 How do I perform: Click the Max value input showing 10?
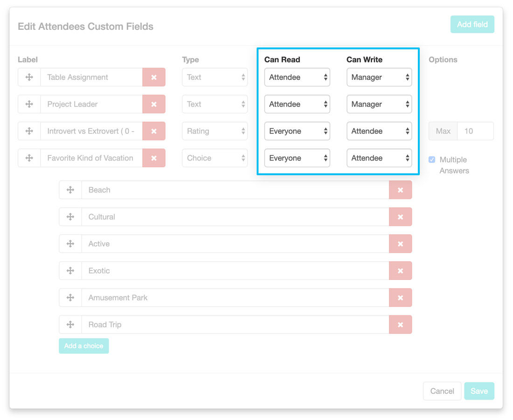pos(475,131)
